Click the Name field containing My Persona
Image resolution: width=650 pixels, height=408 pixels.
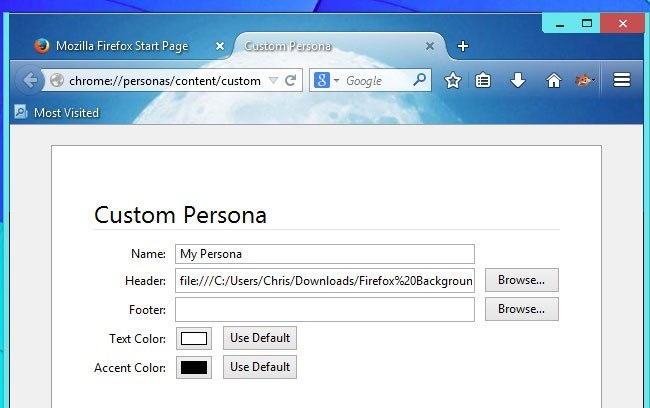(325, 254)
